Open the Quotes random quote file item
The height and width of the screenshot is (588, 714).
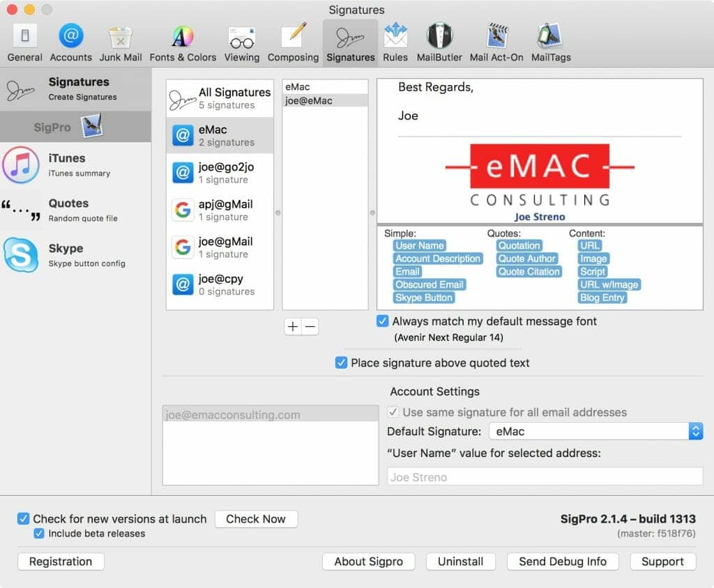[x=75, y=210]
